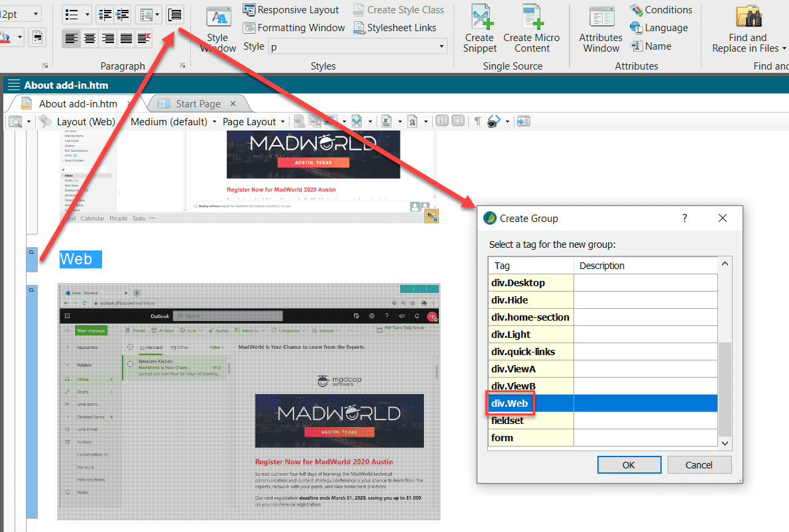Align paragraph text right
The width and height of the screenshot is (789, 532).
coord(107,38)
